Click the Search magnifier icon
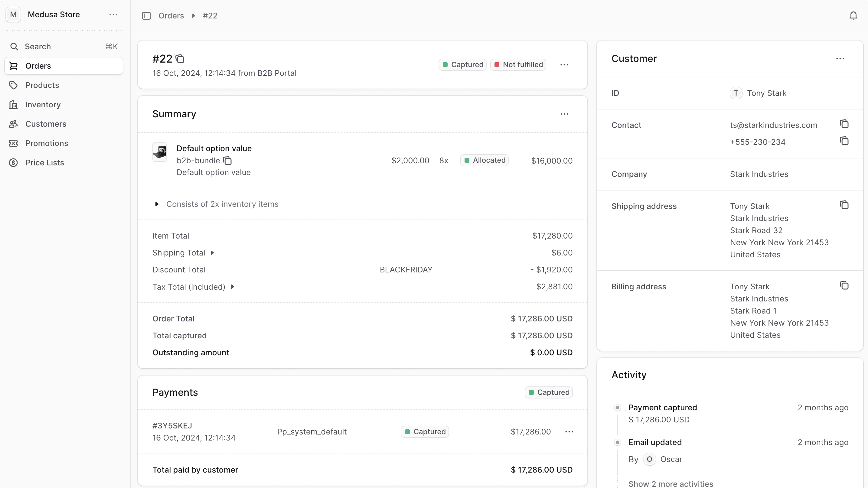 14,47
